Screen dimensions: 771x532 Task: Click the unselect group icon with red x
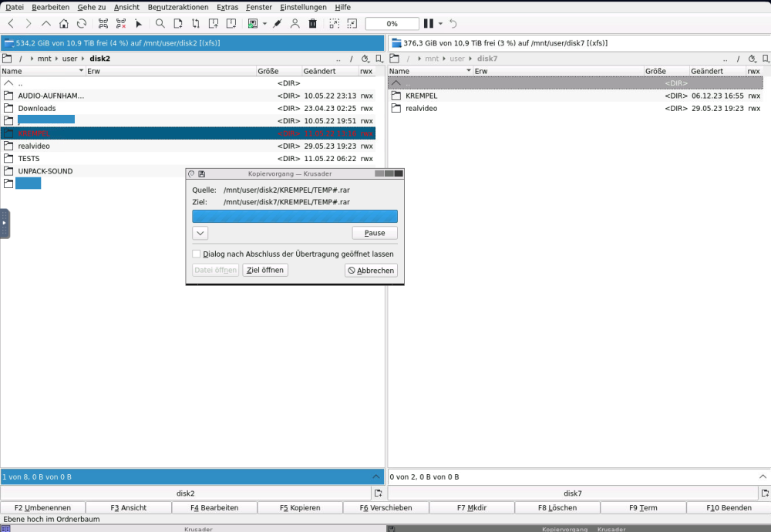point(121,24)
